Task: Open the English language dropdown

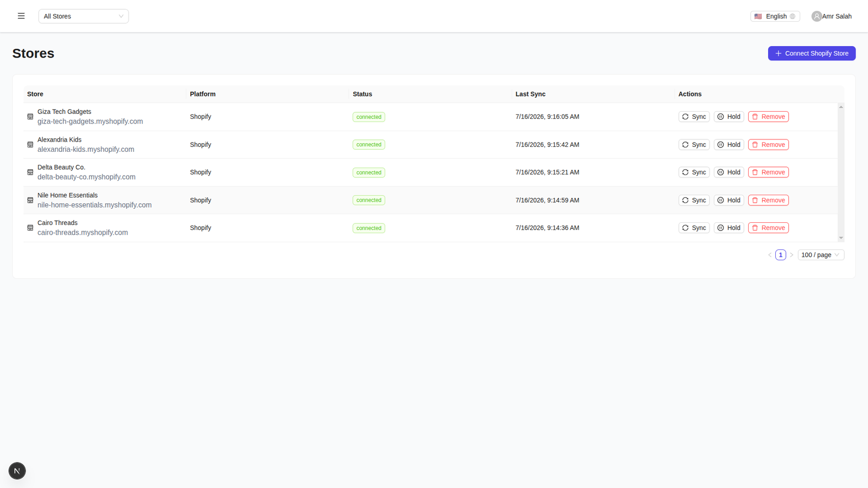Action: tap(775, 16)
